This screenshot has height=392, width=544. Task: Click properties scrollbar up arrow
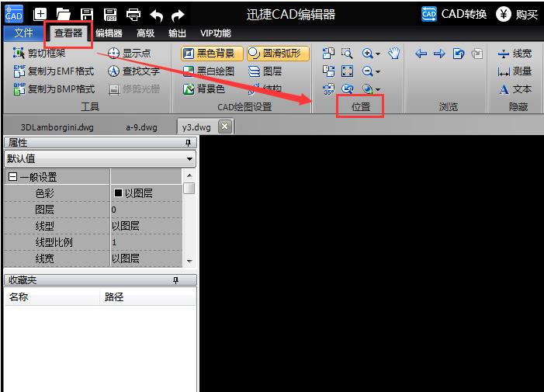coord(189,175)
